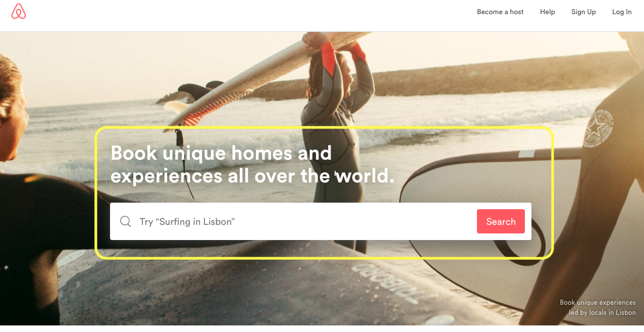Click the magnifying glass icon in search bar
The width and height of the screenshot is (644, 332).
point(125,221)
